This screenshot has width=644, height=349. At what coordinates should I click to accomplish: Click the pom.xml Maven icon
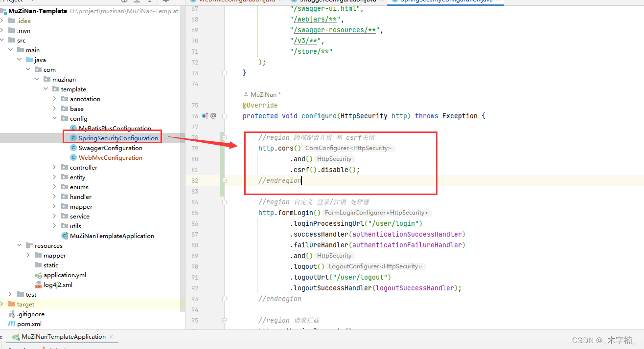click(12, 324)
